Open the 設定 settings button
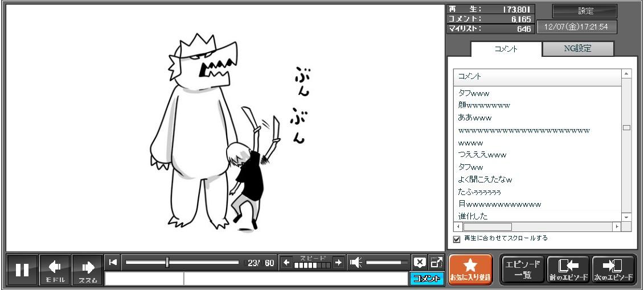This screenshot has width=644, height=290. (585, 11)
